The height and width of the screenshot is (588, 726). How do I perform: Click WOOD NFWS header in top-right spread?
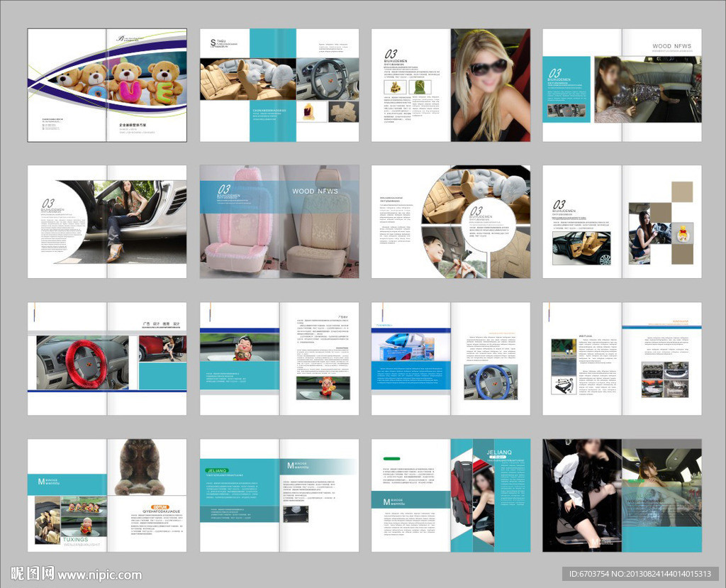click(x=671, y=46)
